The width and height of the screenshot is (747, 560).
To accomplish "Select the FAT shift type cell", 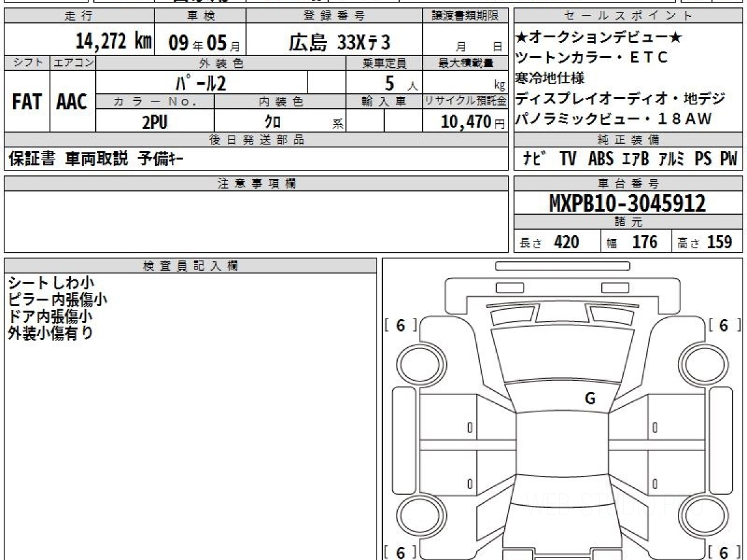I will [x=27, y=102].
